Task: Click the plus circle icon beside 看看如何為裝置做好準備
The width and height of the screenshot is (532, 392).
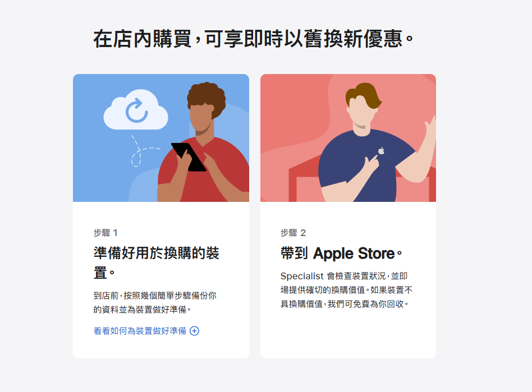Action: point(194,331)
